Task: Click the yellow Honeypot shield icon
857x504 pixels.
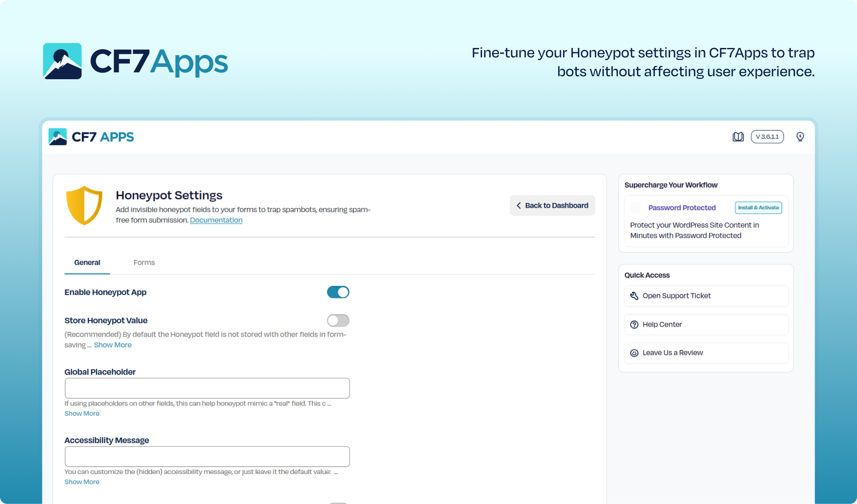Action: tap(84, 206)
